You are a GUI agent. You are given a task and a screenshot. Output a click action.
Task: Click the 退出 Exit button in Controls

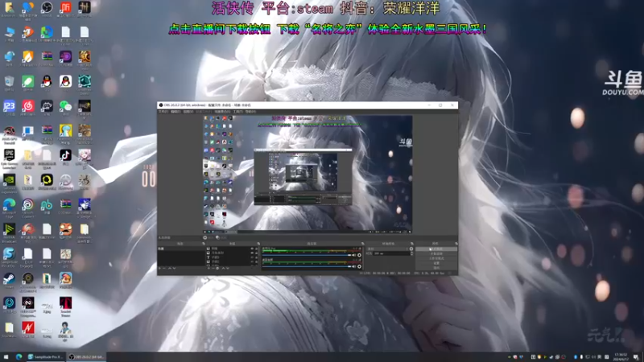tap(436, 268)
